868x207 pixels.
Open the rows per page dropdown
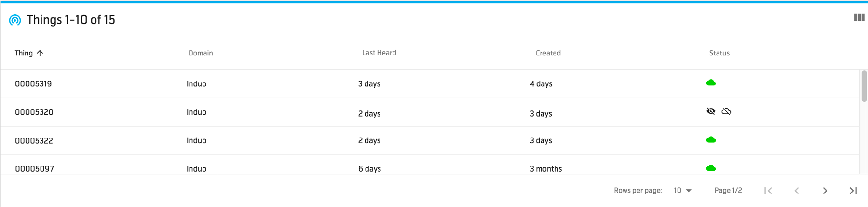click(x=682, y=191)
